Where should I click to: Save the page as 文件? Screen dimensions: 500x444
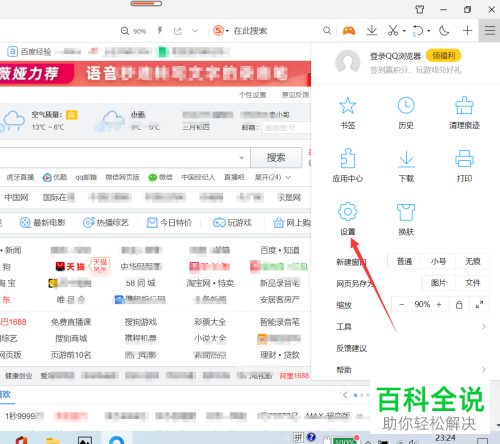[x=473, y=283]
